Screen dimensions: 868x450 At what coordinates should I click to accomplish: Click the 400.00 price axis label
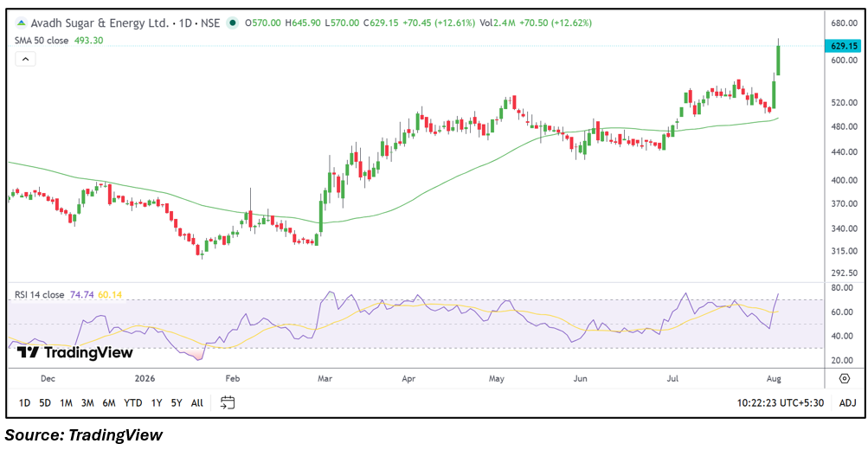[844, 181]
